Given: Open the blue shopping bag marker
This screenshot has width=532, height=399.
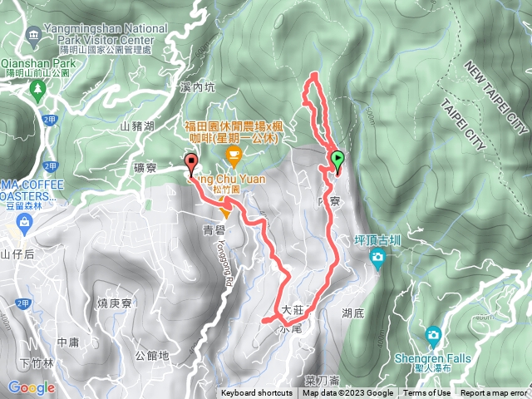Looking at the screenshot, I should click(24, 225).
